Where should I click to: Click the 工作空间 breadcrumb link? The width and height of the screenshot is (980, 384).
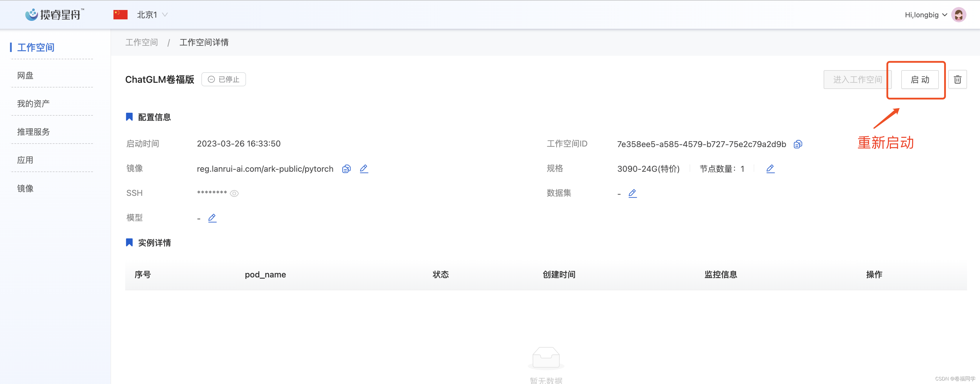pyautogui.click(x=141, y=42)
